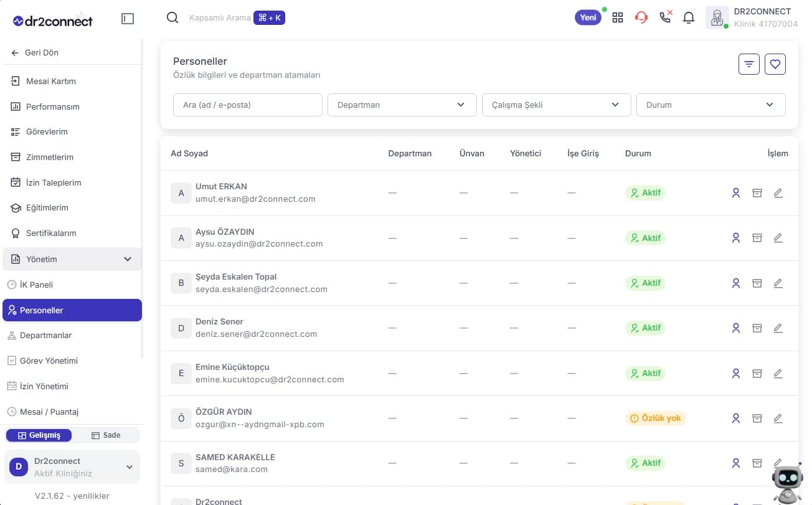This screenshot has height=505, width=812.
Task: Select email samed@kara.com
Action: [x=232, y=470]
